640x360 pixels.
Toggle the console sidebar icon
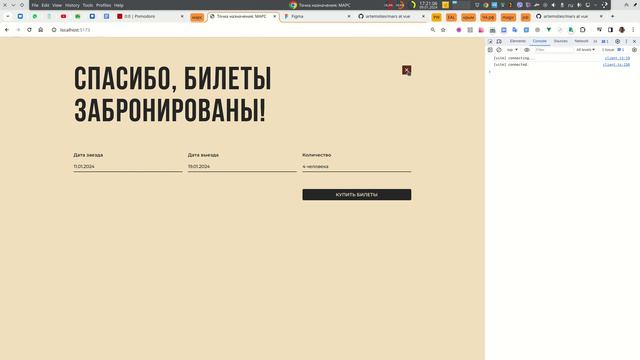[x=490, y=50]
